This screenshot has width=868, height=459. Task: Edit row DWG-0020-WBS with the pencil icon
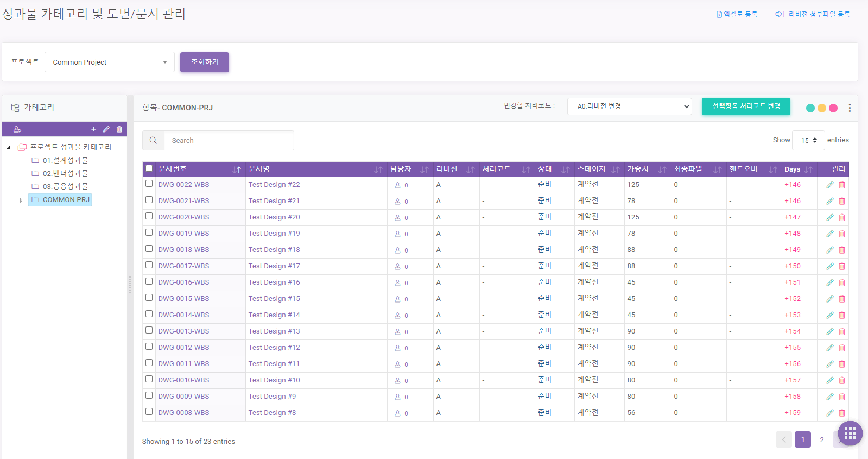830,217
